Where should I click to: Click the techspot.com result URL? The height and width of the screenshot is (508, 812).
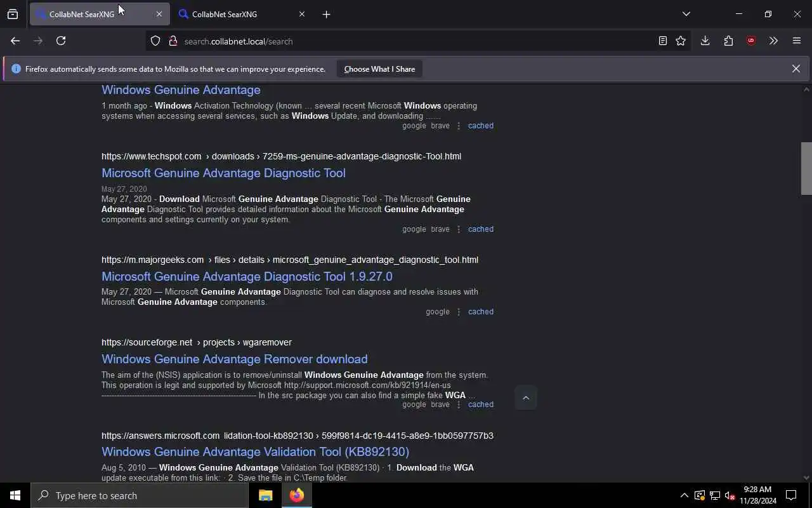[x=281, y=156]
